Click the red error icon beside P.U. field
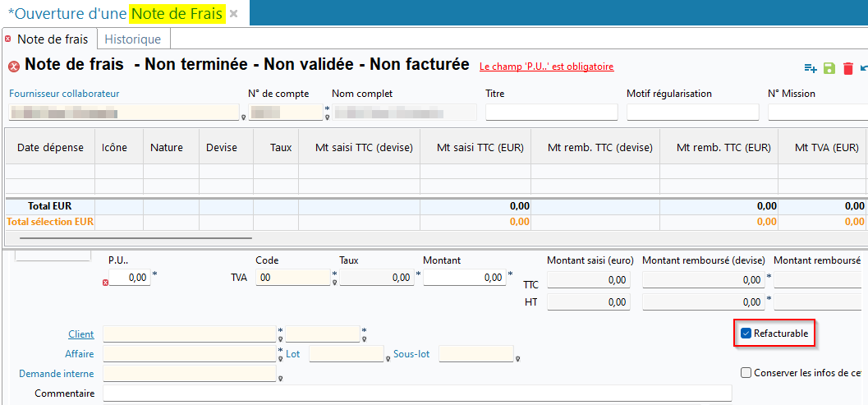 click(x=105, y=283)
